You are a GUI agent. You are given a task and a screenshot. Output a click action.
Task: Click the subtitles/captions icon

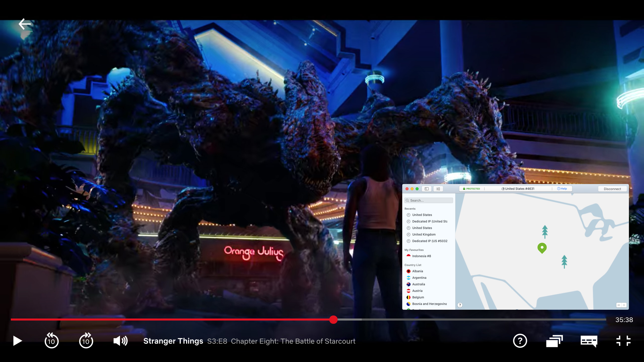coord(588,340)
